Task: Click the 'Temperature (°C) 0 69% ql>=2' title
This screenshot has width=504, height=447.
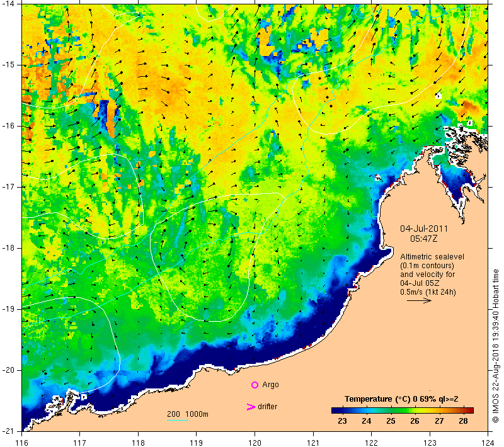Action: [401, 399]
